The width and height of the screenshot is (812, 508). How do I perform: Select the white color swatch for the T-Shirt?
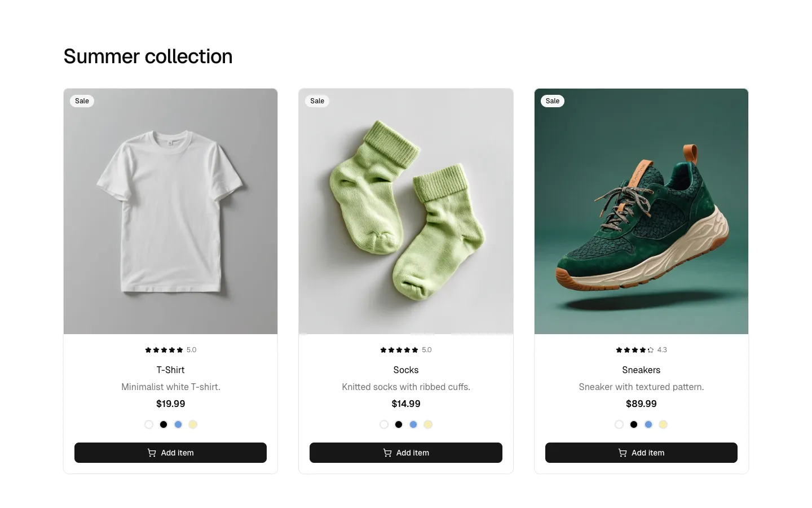click(149, 424)
